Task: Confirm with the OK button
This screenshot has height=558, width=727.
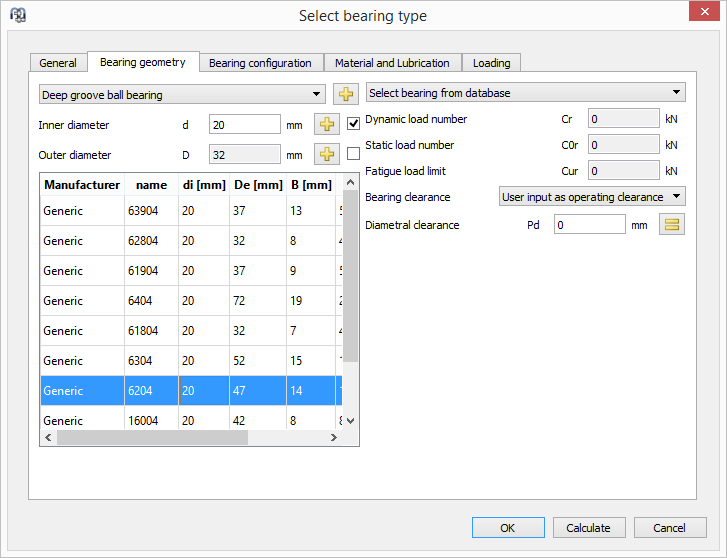Action: coord(508,528)
